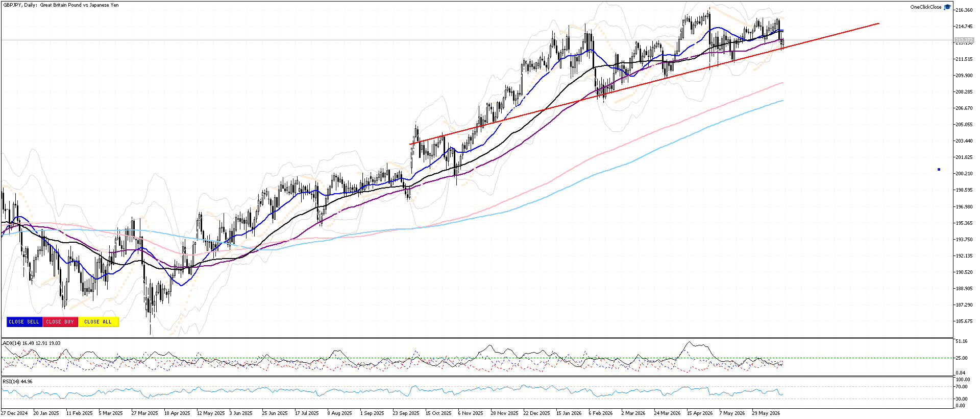This screenshot has height=419, width=980.
Task: Click the red CLOSE BUY button
Action: (60, 322)
